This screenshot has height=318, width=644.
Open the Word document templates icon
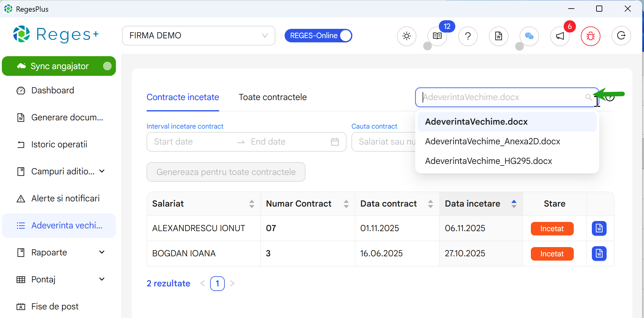click(x=498, y=36)
